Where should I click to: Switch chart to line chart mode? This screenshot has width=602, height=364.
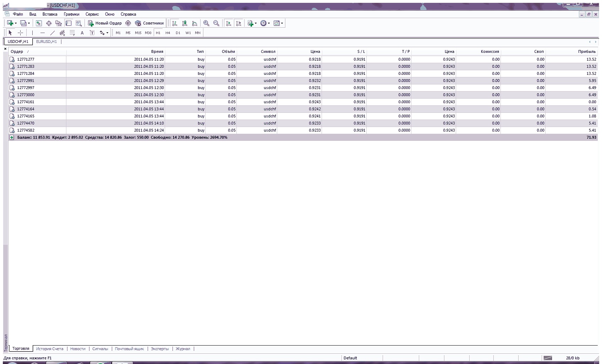[195, 23]
